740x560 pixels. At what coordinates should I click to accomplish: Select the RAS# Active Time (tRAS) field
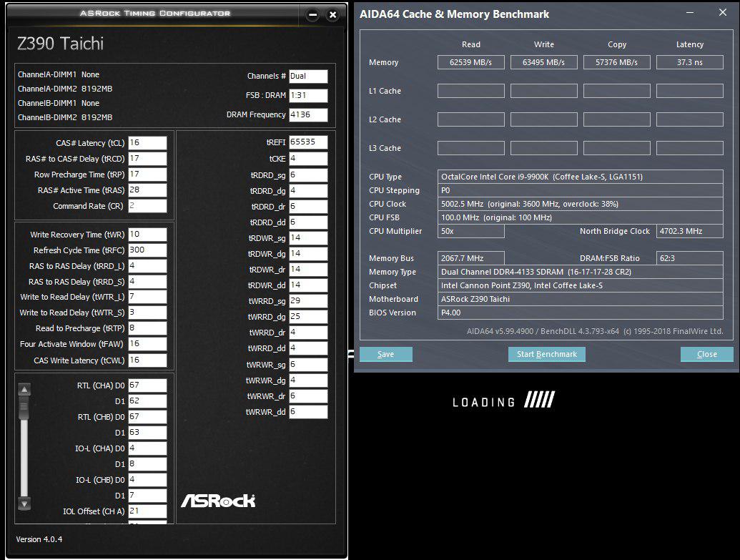pos(147,190)
